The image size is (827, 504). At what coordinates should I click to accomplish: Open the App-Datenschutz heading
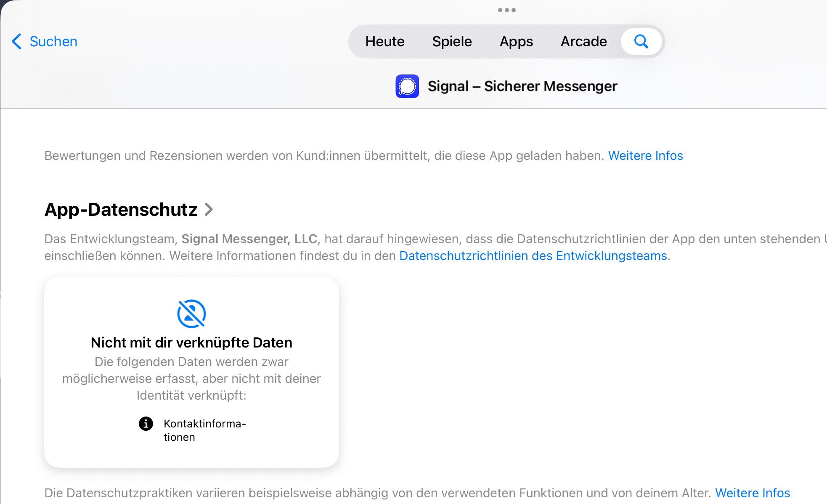pyautogui.click(x=121, y=210)
